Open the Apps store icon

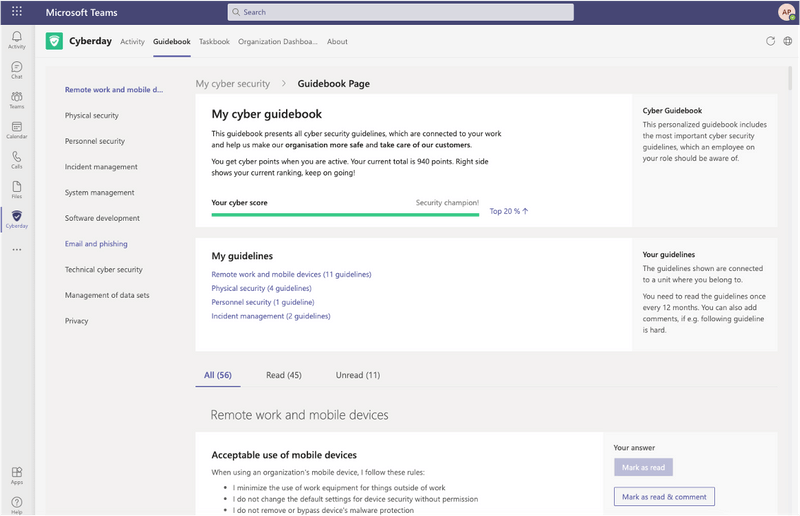point(16,474)
